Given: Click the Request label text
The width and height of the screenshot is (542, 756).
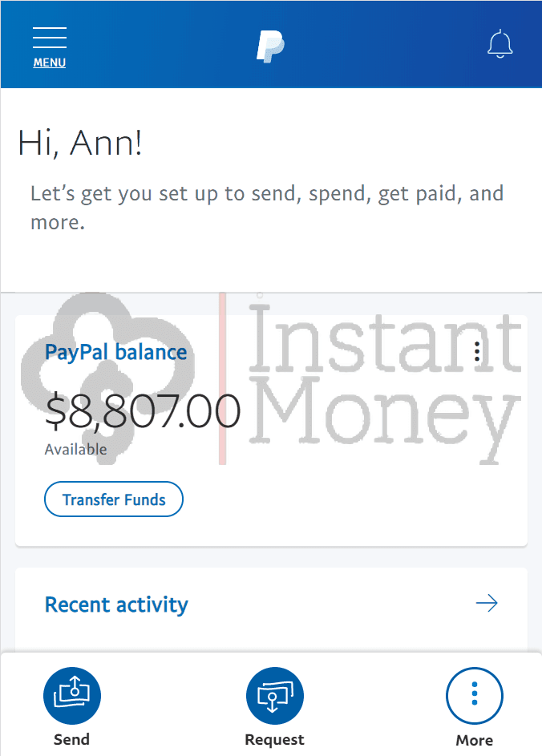Looking at the screenshot, I should (274, 740).
